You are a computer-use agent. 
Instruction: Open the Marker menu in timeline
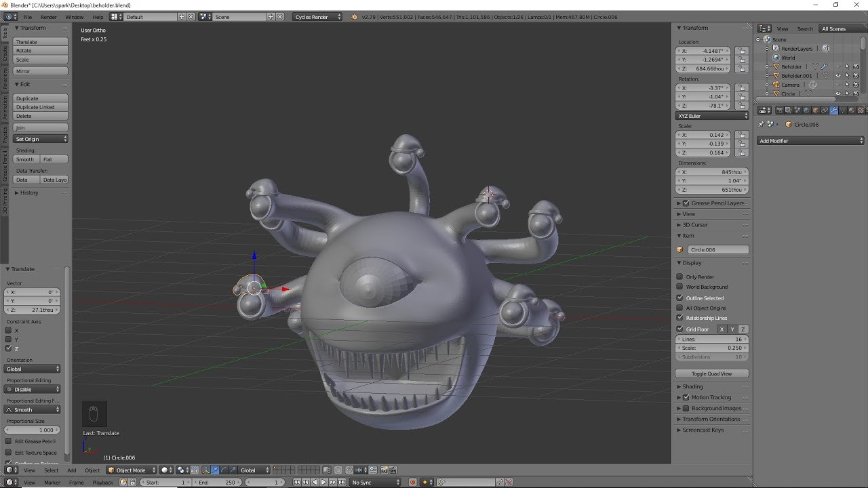tap(52, 482)
